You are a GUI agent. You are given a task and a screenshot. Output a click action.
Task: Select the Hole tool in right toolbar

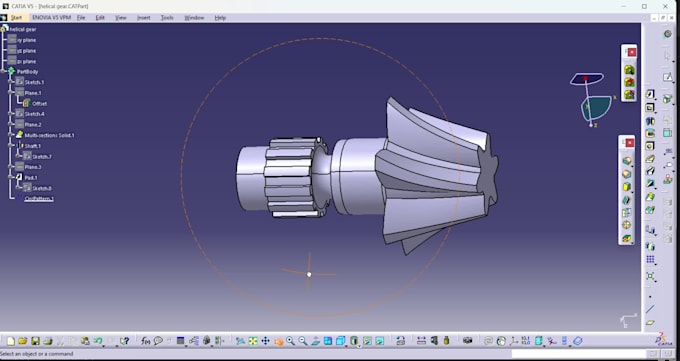[650, 146]
